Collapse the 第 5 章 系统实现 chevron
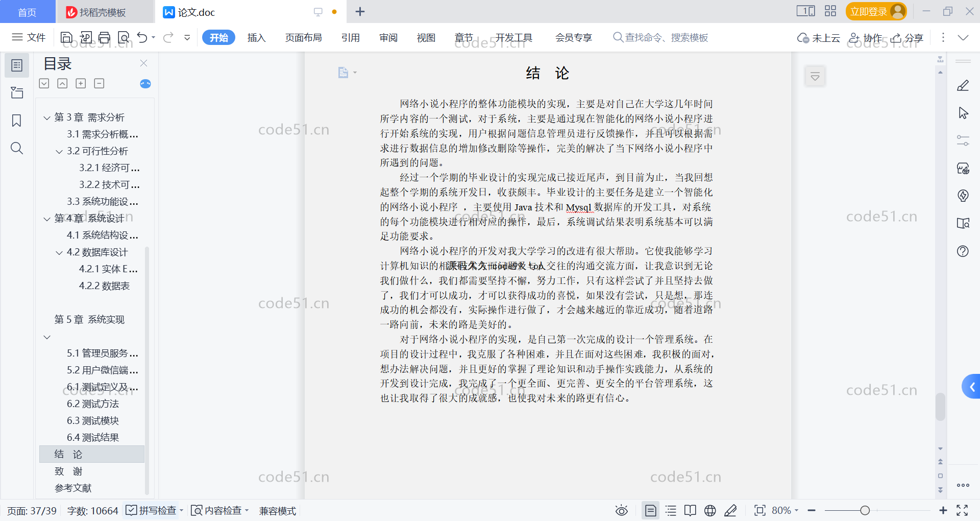This screenshot has height=521, width=980. tap(47, 337)
